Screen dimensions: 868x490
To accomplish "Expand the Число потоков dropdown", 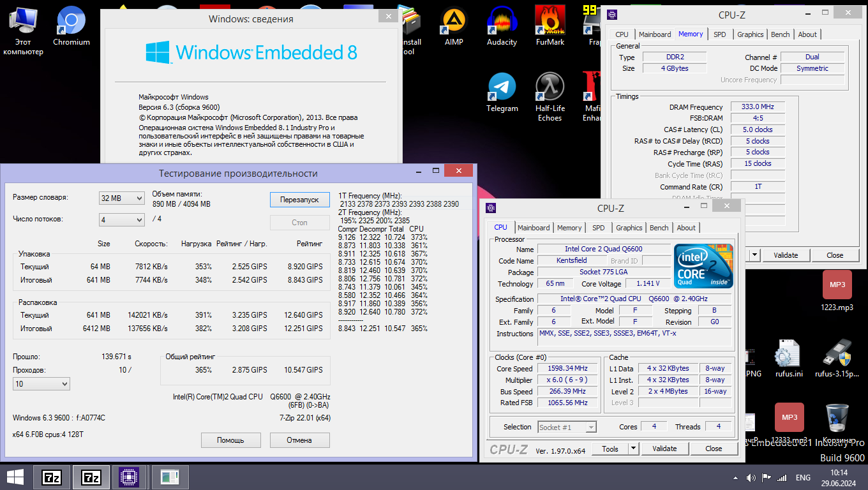I will pos(122,220).
